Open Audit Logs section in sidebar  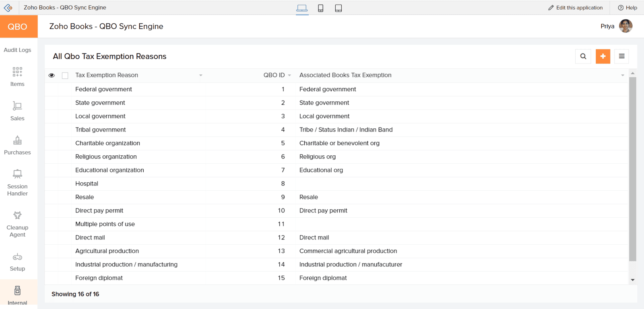[x=17, y=50]
